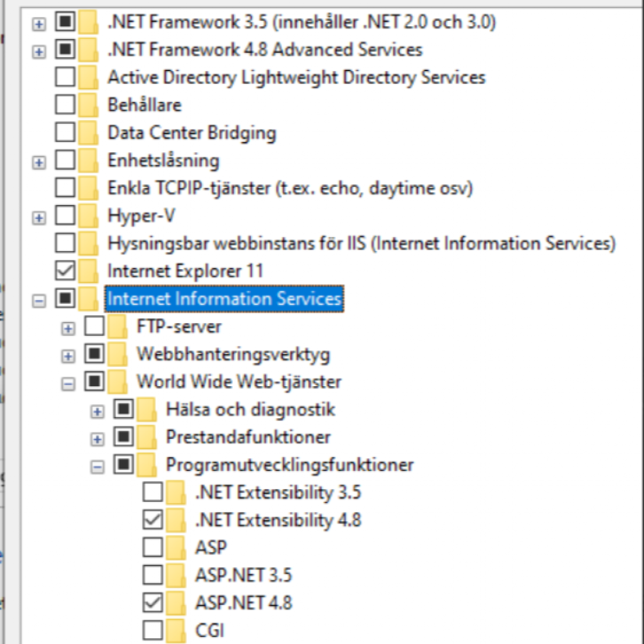Uncheck ASP.NET 4.8
This screenshot has width=644, height=644.
click(153, 602)
